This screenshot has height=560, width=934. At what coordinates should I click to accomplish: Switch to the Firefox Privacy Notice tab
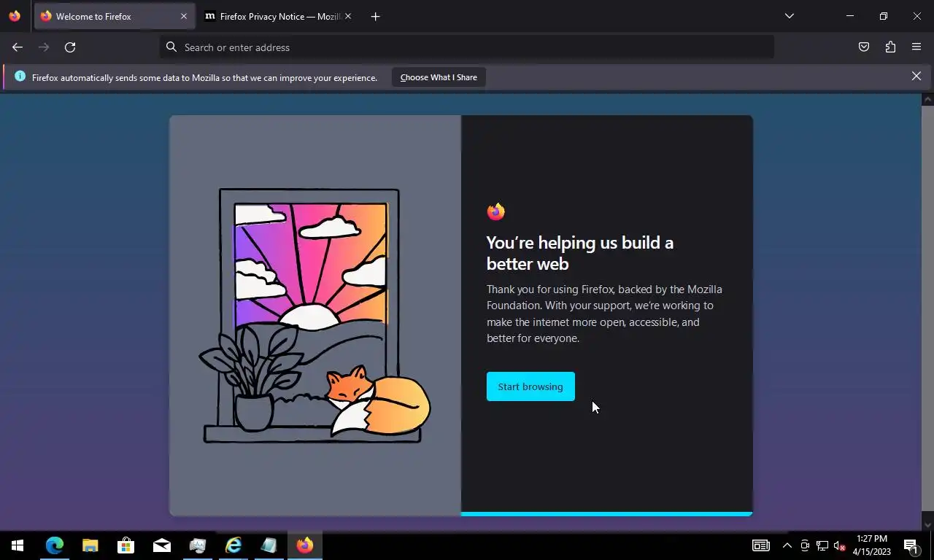[x=274, y=16]
